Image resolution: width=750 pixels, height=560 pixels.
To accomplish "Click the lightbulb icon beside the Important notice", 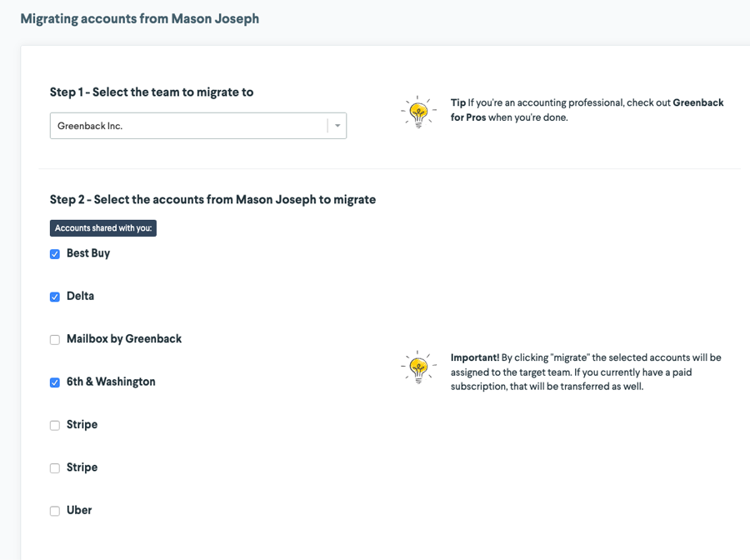I will pyautogui.click(x=418, y=366).
